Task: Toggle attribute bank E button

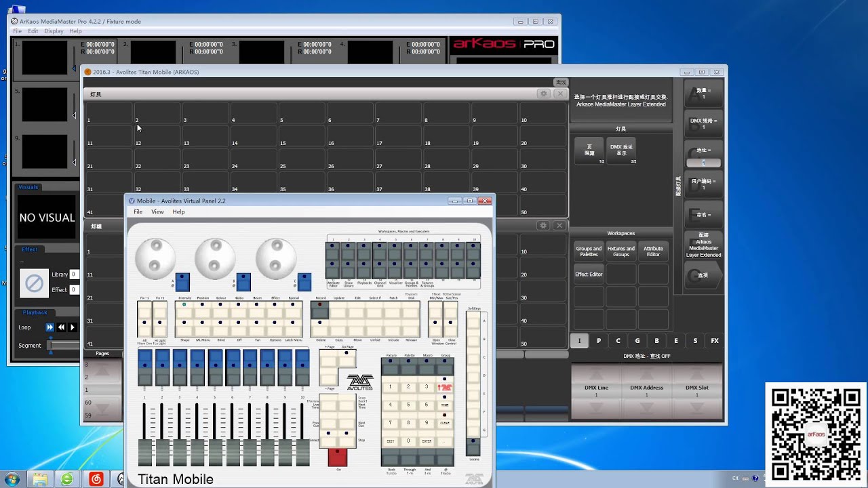Action: [x=676, y=341]
